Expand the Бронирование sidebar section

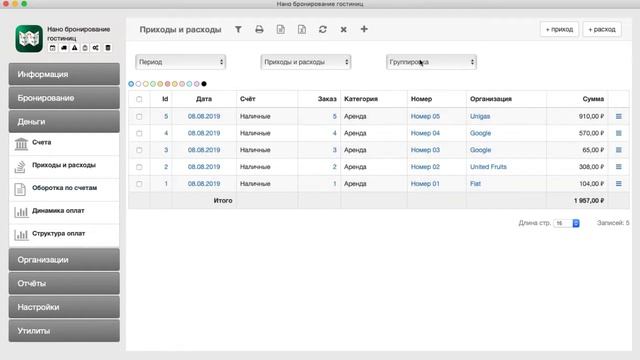pyautogui.click(x=64, y=98)
